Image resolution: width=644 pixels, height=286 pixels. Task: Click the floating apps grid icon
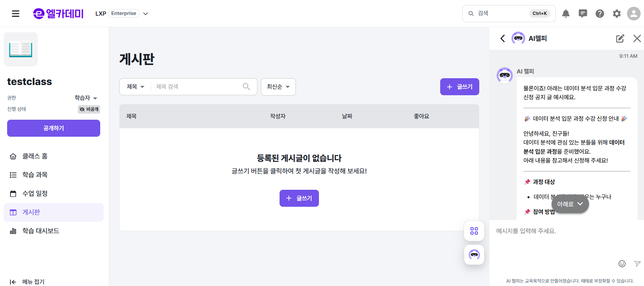(x=474, y=231)
